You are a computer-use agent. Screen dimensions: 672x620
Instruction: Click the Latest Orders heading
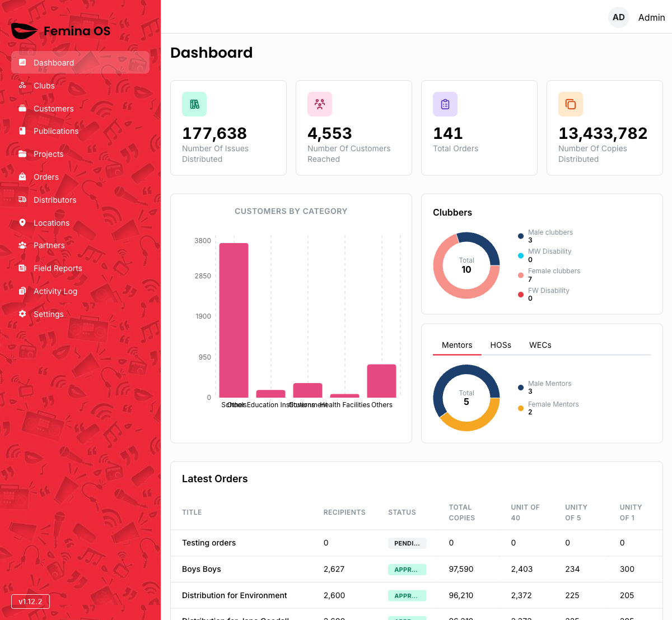tap(215, 479)
